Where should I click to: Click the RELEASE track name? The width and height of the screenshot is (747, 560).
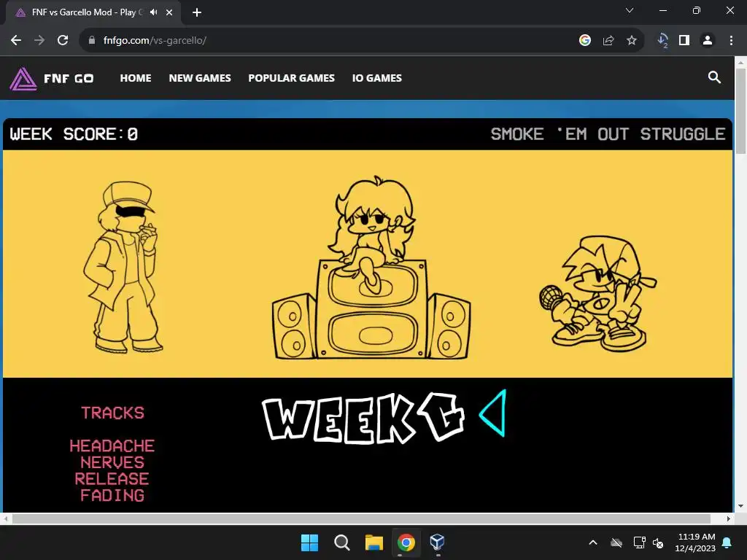pyautogui.click(x=112, y=478)
